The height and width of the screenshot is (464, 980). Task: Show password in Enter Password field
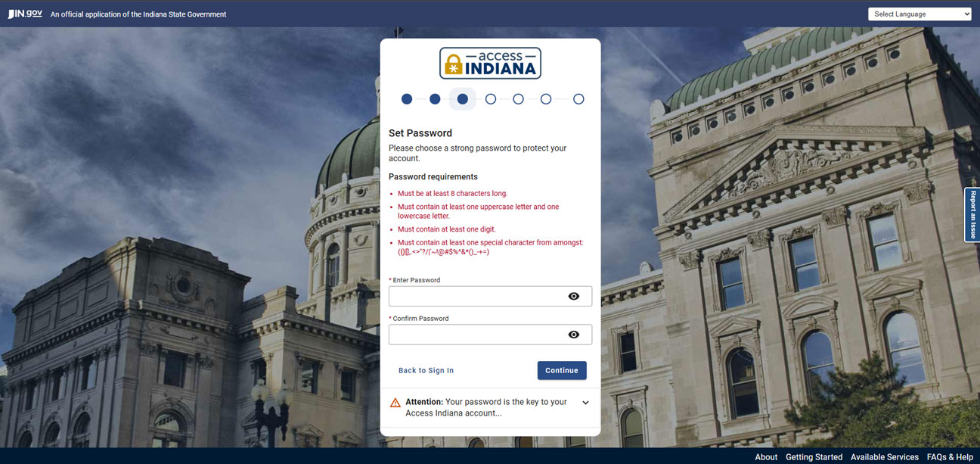[x=573, y=296]
